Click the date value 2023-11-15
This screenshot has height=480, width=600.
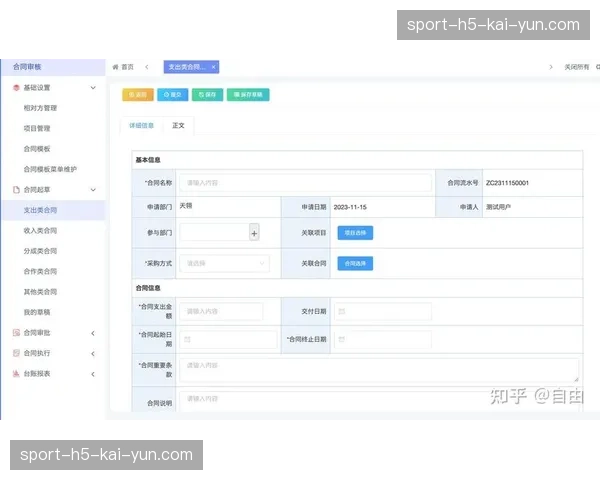350,207
